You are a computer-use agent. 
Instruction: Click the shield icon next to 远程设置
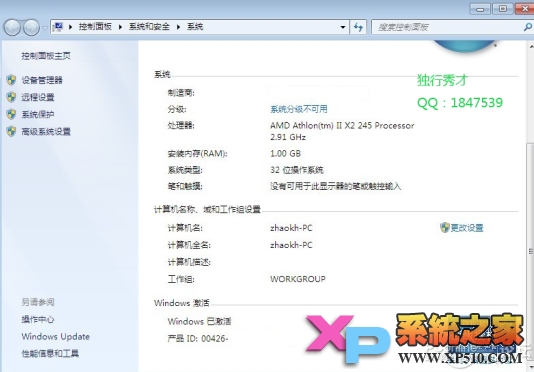pos(11,97)
